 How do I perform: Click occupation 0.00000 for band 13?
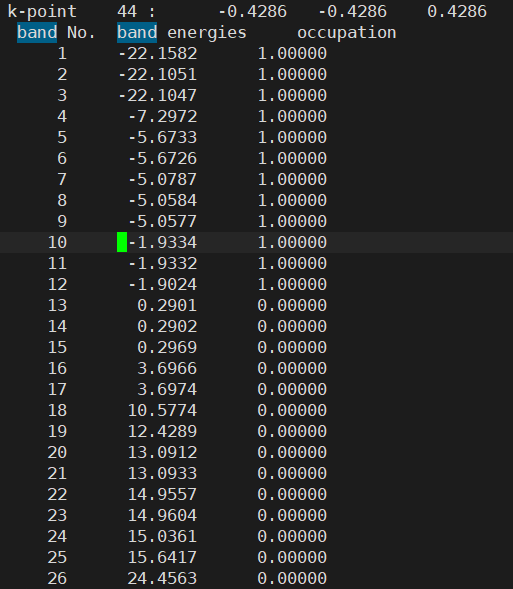(x=292, y=306)
